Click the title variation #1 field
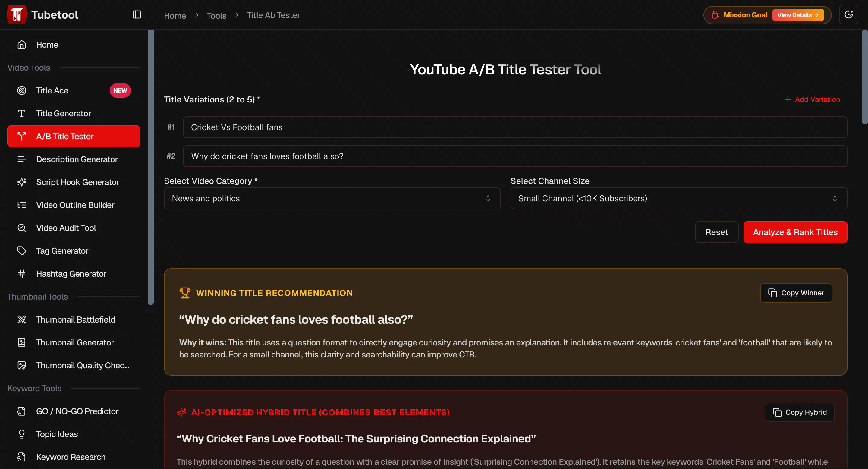 point(515,127)
